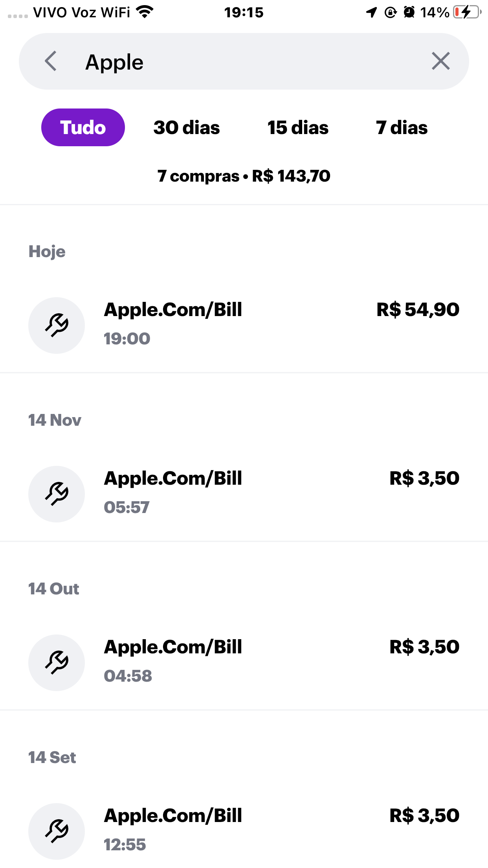
Task: Open the R$ 54,90 Apple.Com/Bill purchase
Action: (x=275, y=324)
